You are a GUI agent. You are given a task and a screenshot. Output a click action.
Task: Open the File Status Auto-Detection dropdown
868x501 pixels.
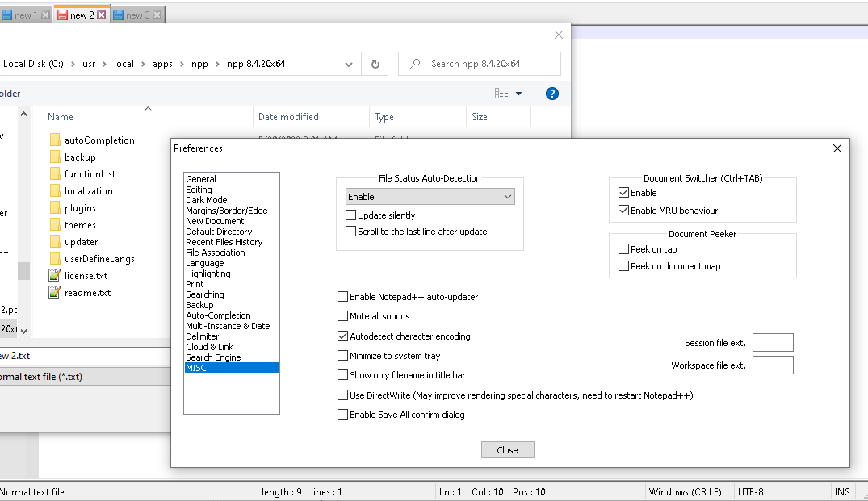(507, 196)
